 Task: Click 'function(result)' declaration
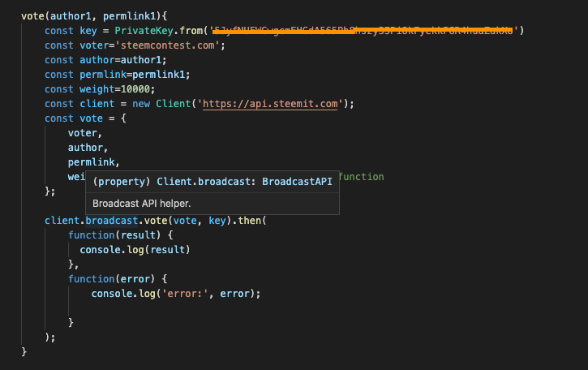click(x=114, y=235)
